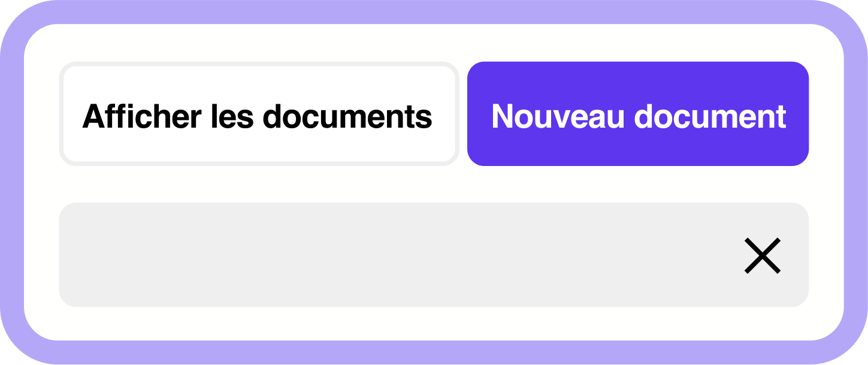Open Afficher les documents
The width and height of the screenshot is (868, 365).
point(259,114)
